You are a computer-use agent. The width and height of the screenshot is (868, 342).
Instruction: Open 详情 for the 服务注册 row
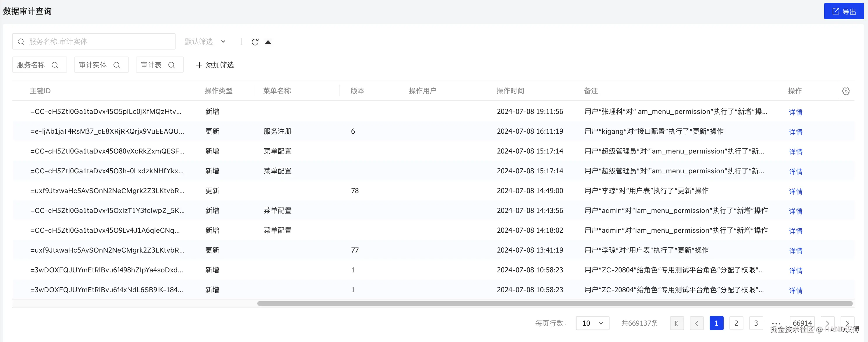(x=795, y=132)
